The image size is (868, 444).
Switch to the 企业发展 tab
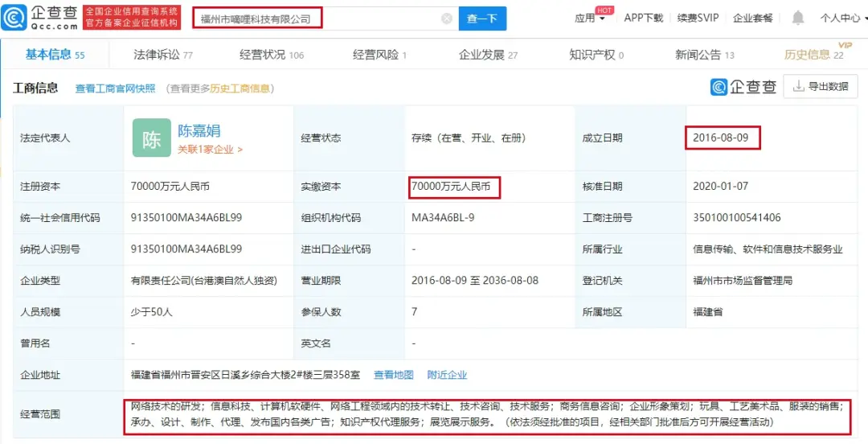[489, 55]
